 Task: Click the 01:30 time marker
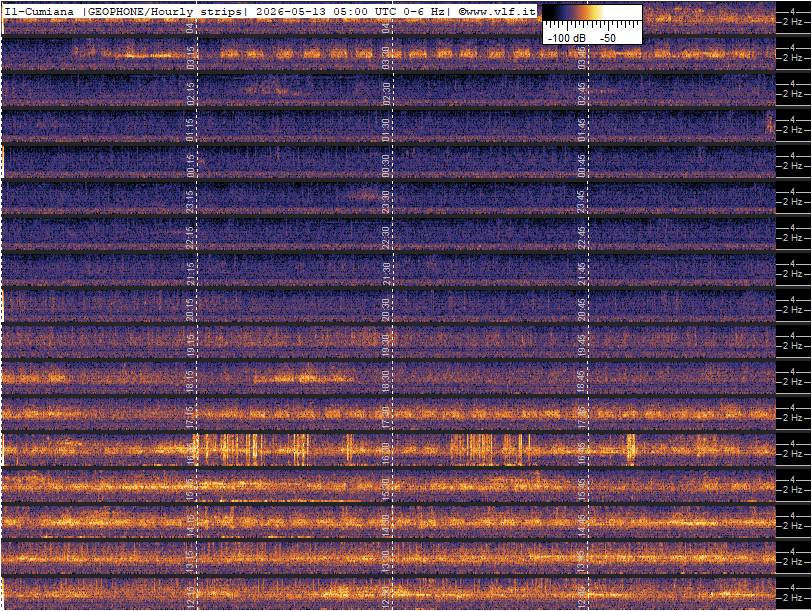(386, 129)
